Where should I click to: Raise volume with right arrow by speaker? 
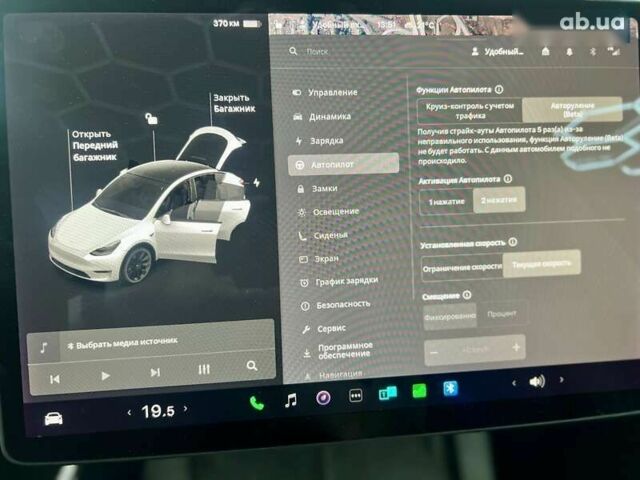tap(562, 380)
